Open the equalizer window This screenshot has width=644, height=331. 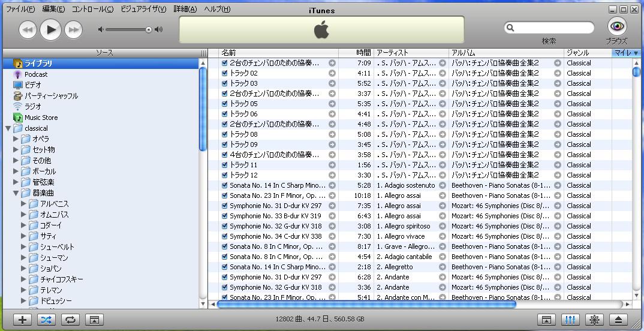click(570, 320)
